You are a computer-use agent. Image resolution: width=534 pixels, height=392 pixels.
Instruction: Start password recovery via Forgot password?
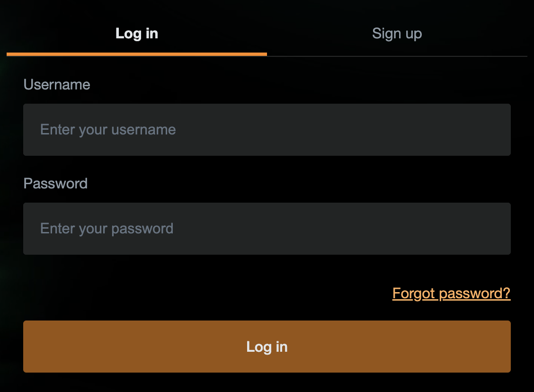[451, 294]
